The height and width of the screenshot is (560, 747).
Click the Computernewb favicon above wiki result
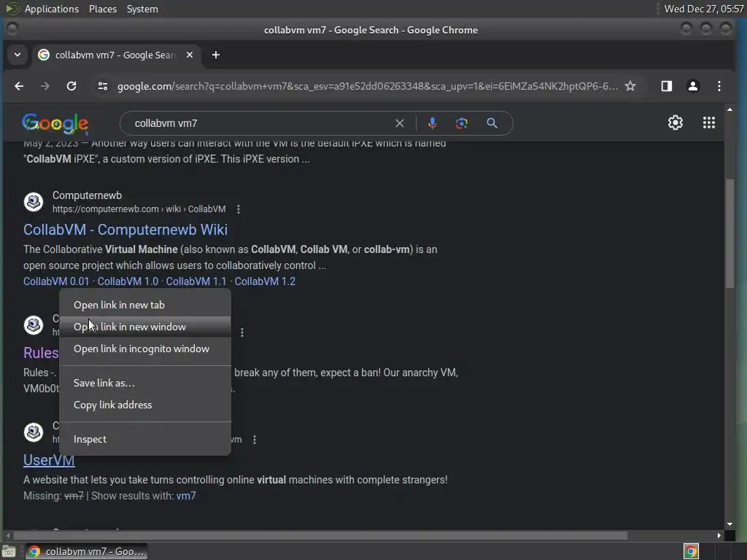[34, 202]
